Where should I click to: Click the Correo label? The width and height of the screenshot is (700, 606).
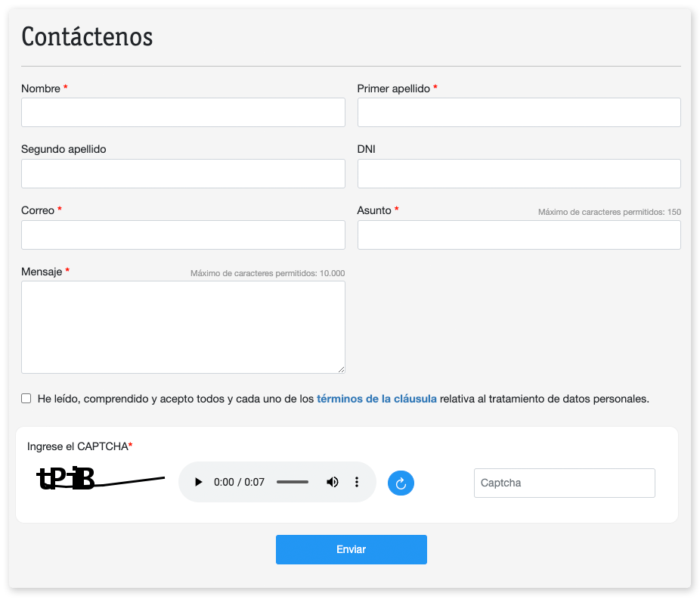point(38,210)
